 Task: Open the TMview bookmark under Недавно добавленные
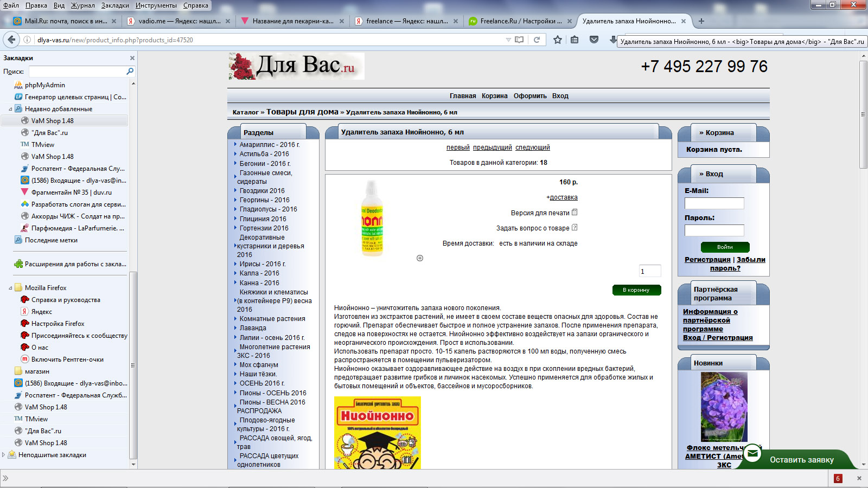[42, 145]
